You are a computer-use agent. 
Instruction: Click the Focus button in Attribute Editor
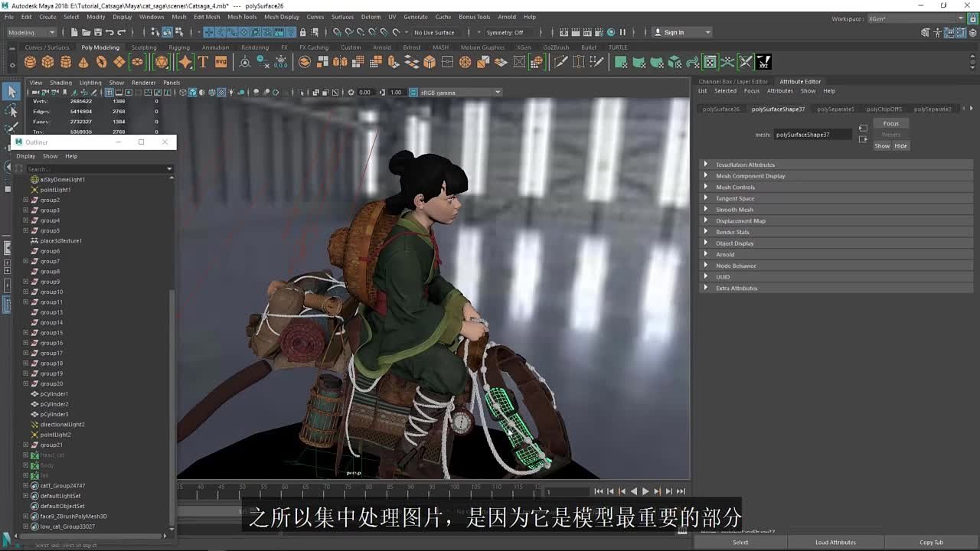891,123
